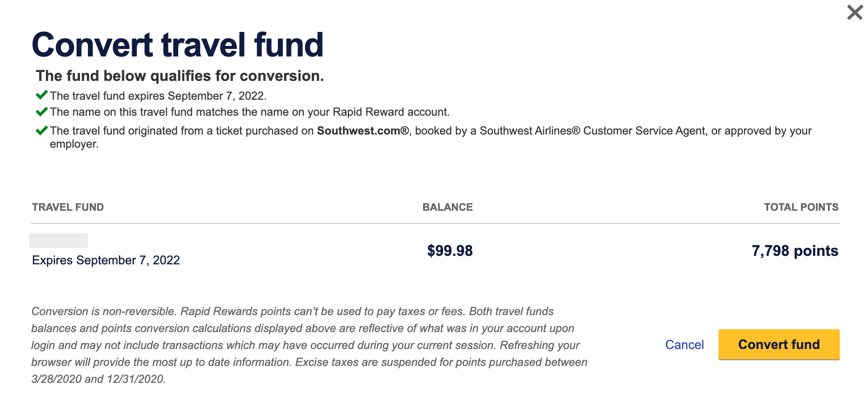Click the Customer Service Agent text

(644, 131)
